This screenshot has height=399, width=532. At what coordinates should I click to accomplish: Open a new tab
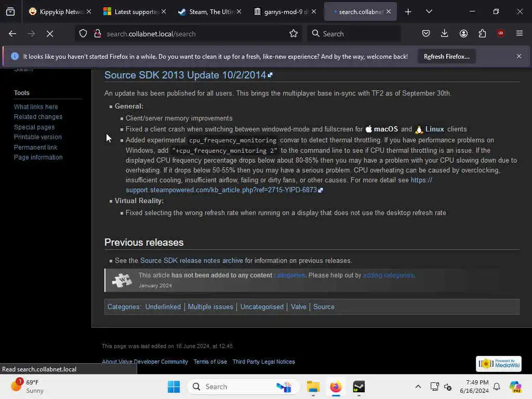pos(408,12)
